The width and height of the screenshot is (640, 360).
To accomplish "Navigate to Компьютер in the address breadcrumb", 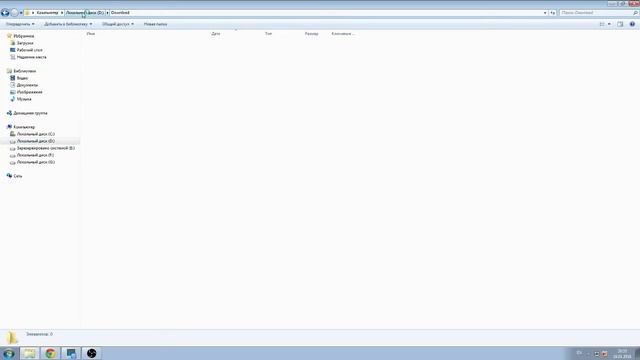I will [x=47, y=13].
